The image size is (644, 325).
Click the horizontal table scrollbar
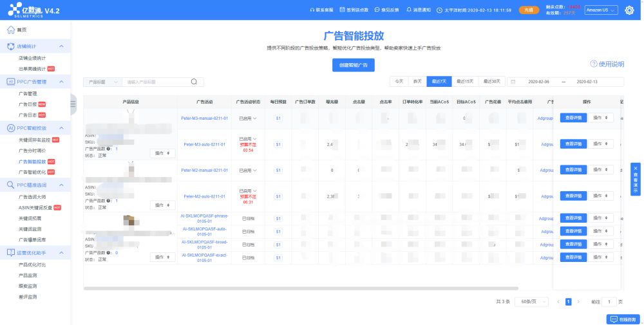(x=301, y=288)
